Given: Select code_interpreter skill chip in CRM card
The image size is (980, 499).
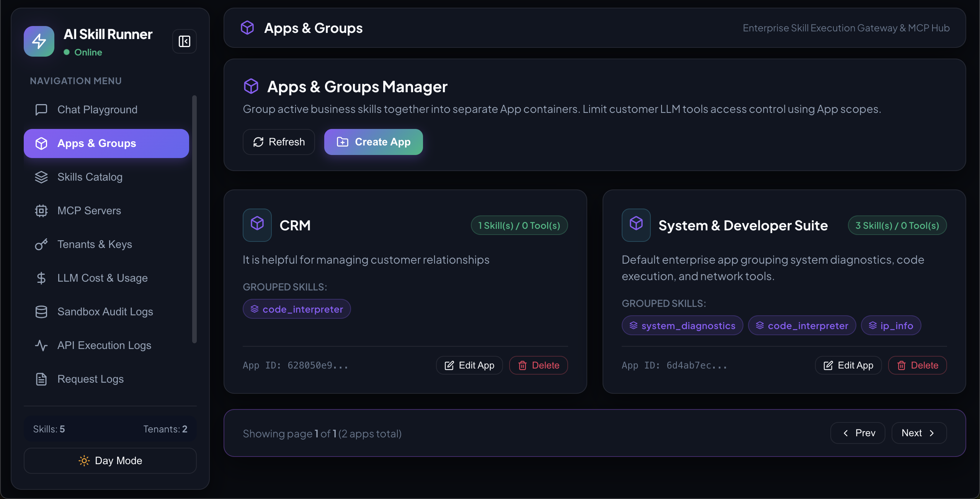Looking at the screenshot, I should (x=297, y=309).
